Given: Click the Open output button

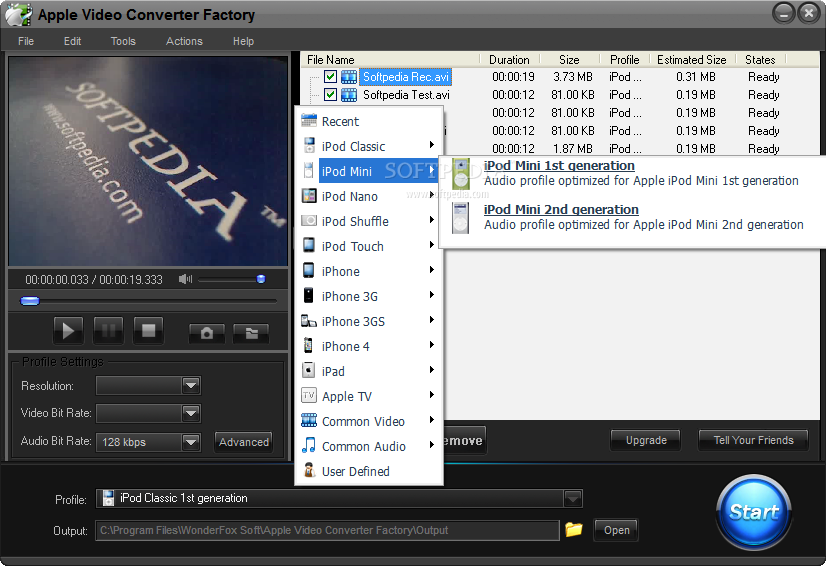Looking at the screenshot, I should coord(616,530).
